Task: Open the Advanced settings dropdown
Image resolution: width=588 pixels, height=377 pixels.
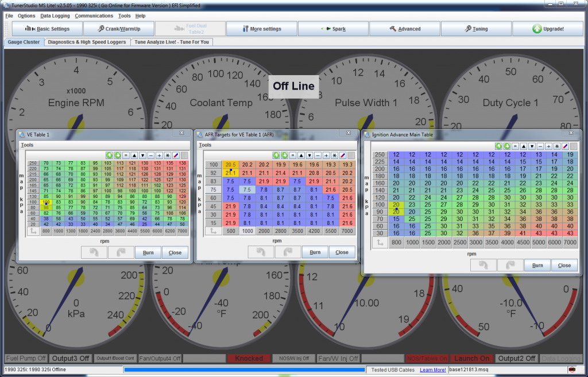Action: point(405,29)
